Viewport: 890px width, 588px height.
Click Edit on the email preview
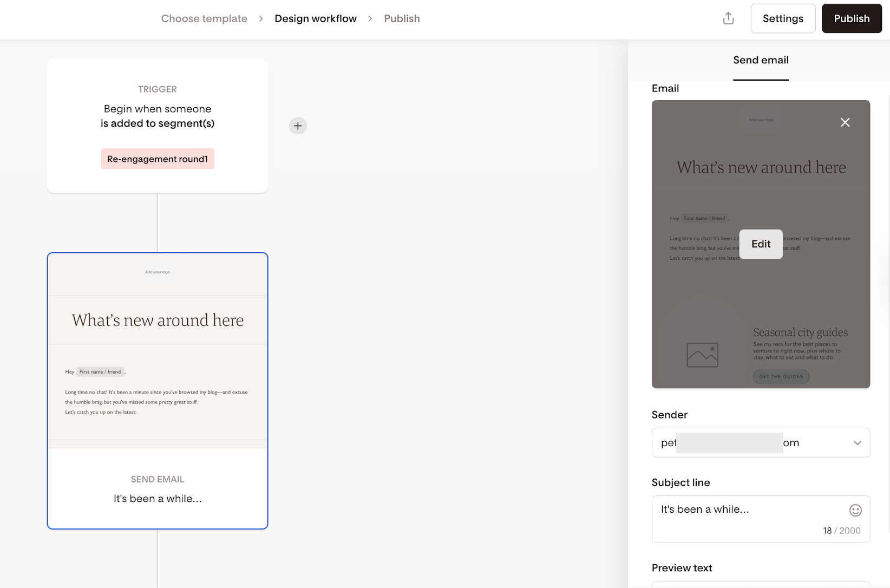761,244
